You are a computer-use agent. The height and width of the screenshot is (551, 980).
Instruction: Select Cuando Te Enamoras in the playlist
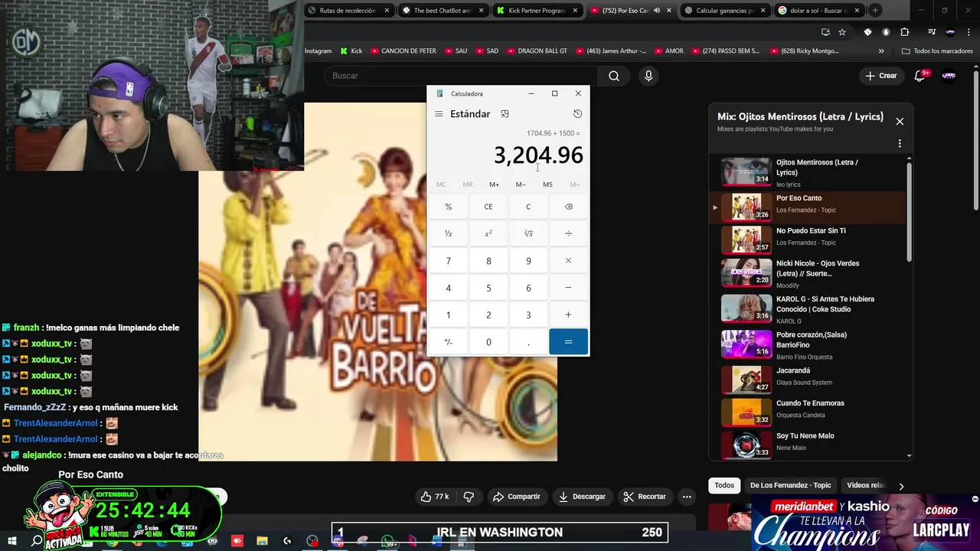(x=812, y=411)
